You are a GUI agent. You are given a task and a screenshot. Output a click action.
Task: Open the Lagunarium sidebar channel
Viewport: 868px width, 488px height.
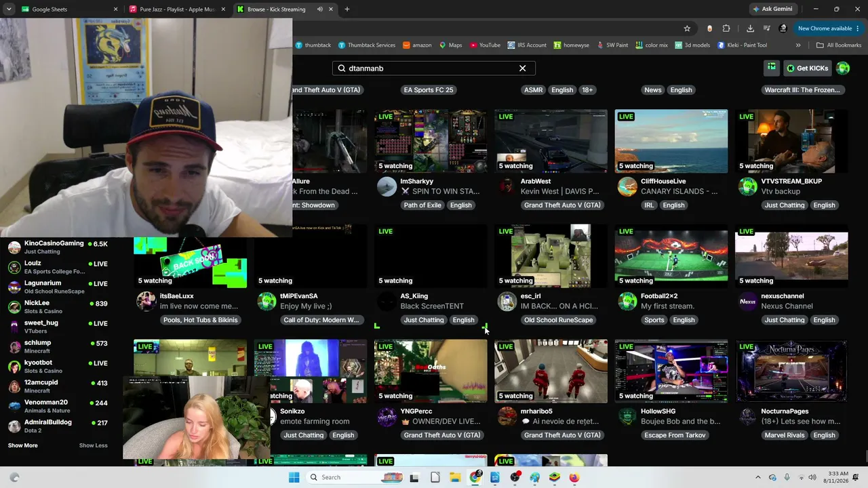coord(58,287)
